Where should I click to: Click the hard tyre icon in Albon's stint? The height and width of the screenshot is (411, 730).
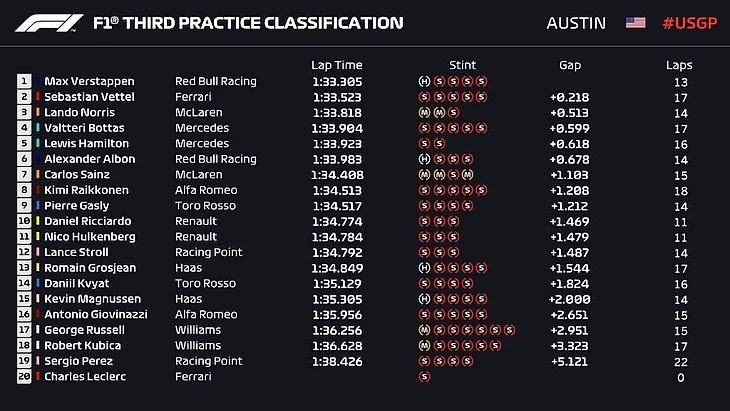coord(425,159)
